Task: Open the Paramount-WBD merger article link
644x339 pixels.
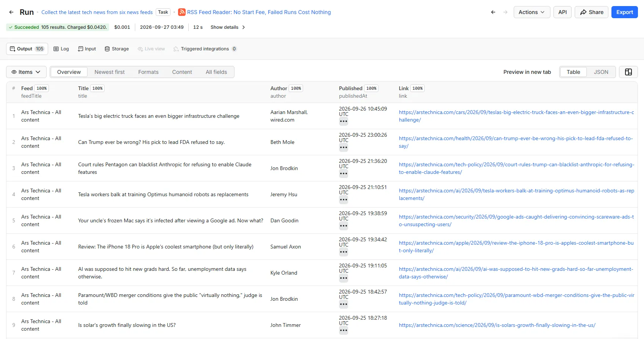Action: coord(516,299)
